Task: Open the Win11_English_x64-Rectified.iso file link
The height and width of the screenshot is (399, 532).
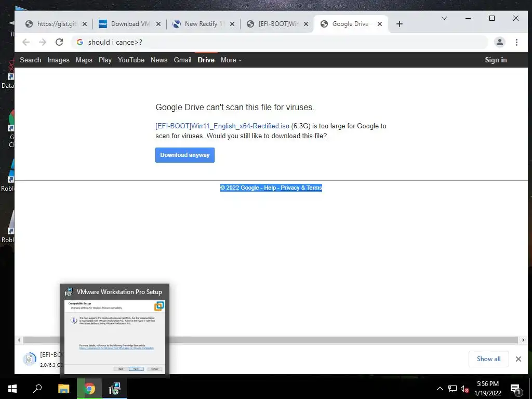Action: pos(222,126)
